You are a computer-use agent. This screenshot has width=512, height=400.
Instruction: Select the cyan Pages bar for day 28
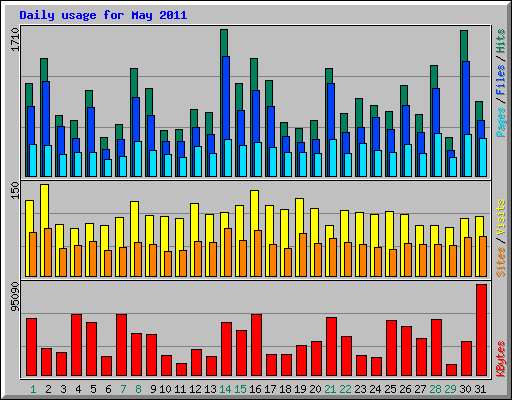click(438, 155)
